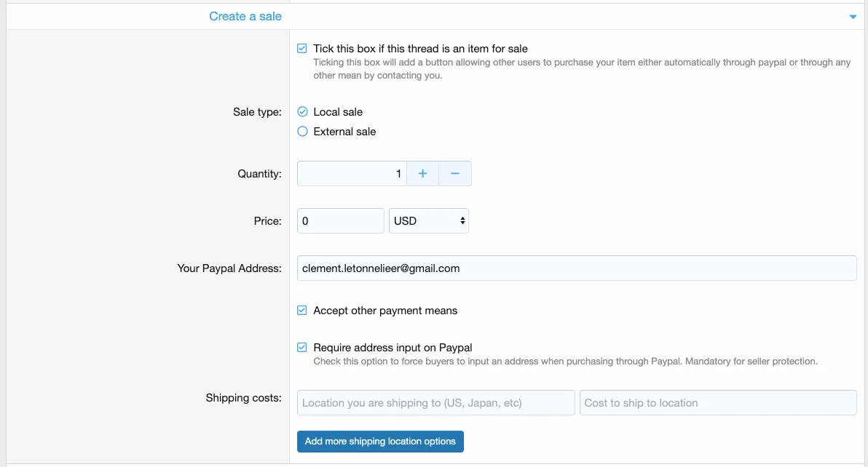Click the shipping location input field
Viewport: 868px width, 467px height.
(435, 403)
